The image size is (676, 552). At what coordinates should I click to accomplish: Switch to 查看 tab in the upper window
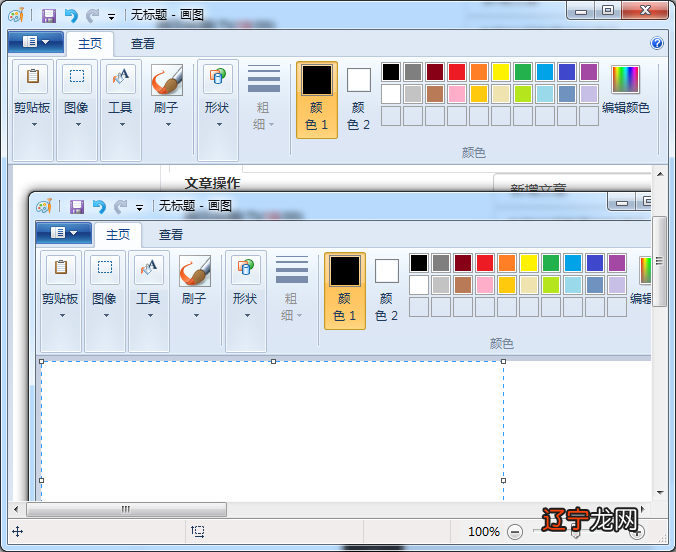pos(143,43)
